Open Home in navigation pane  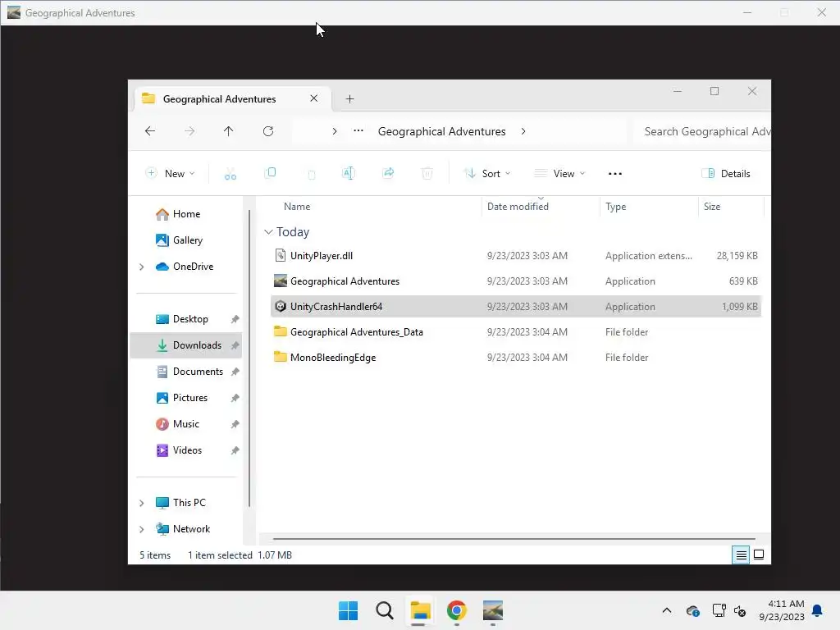tap(186, 214)
